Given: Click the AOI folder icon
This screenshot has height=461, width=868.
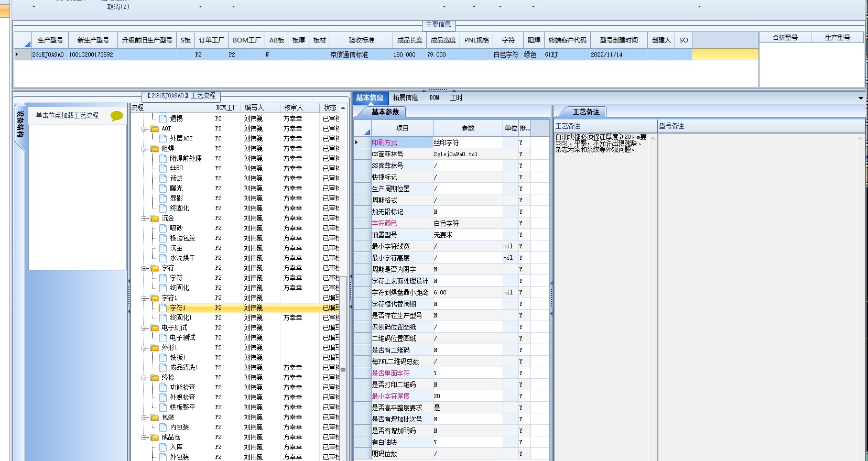Looking at the screenshot, I should pyautogui.click(x=155, y=128).
